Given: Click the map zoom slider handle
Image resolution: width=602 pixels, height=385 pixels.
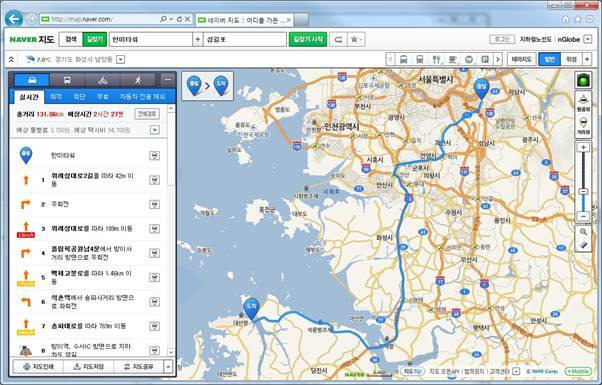Looking at the screenshot, I should pos(584,192).
